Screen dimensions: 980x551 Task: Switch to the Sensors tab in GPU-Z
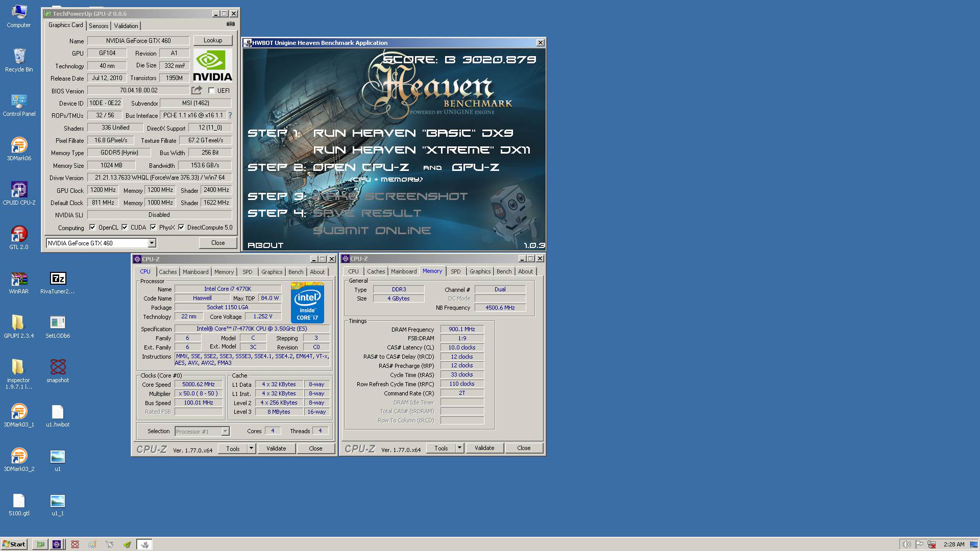coord(99,26)
